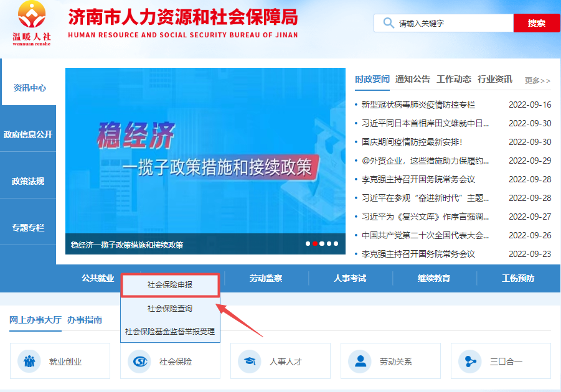Open the 就业创业 service icon
The image size is (561, 392).
point(29,361)
